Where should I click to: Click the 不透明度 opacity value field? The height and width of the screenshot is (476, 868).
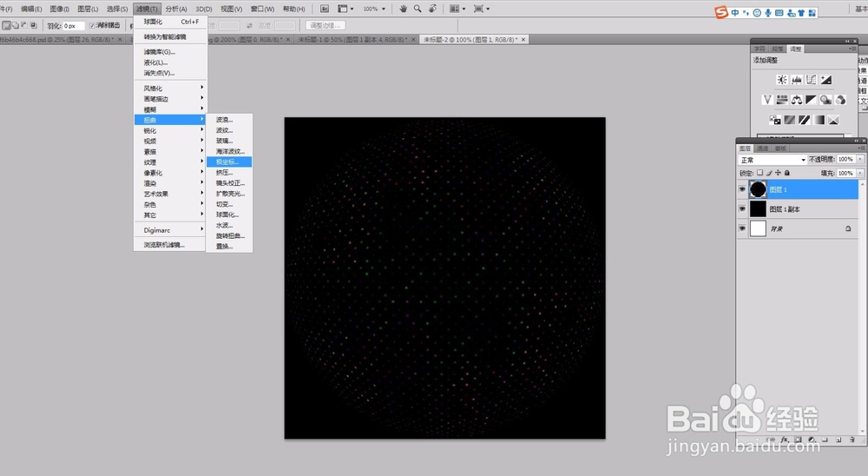pos(845,160)
